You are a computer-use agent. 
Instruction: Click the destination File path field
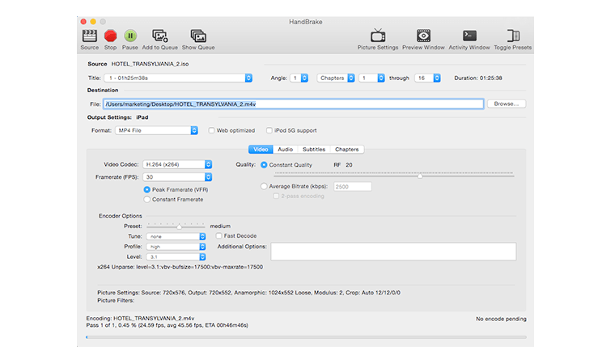click(x=294, y=104)
